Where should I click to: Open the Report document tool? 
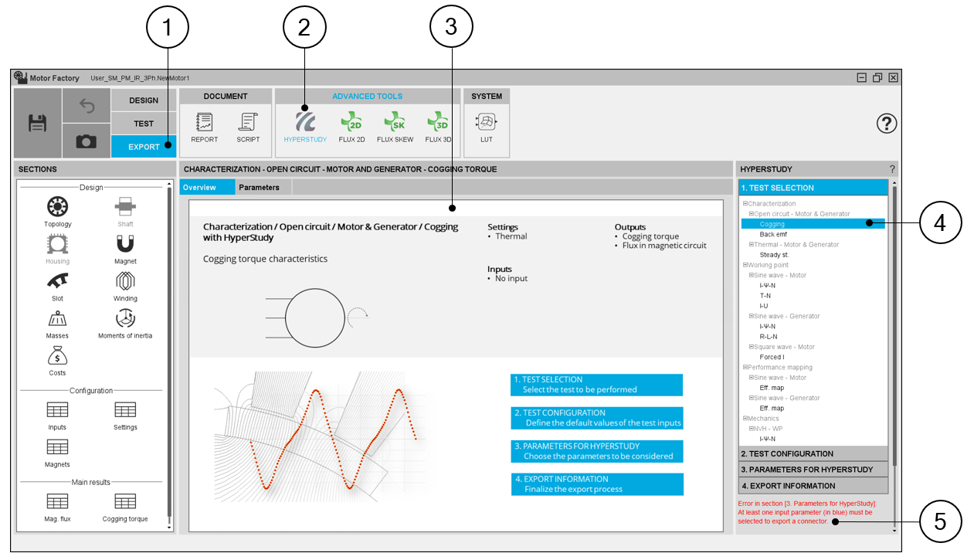[x=205, y=123]
